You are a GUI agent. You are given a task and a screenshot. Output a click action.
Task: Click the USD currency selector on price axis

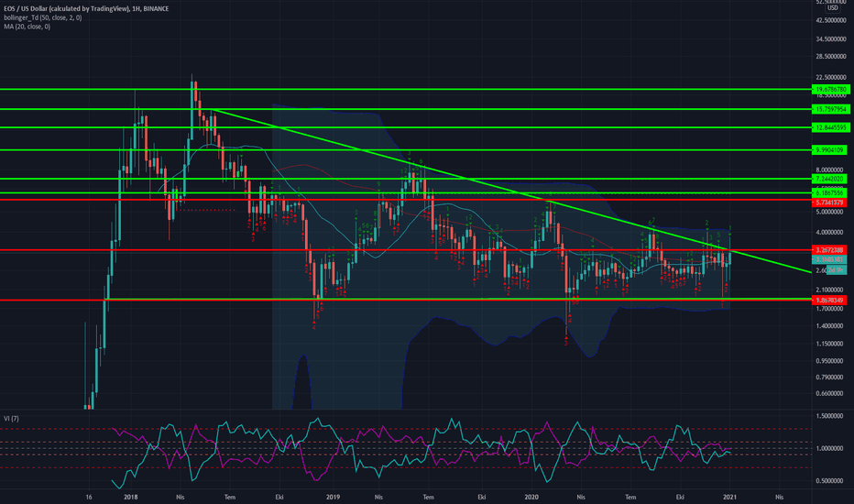(x=833, y=8)
